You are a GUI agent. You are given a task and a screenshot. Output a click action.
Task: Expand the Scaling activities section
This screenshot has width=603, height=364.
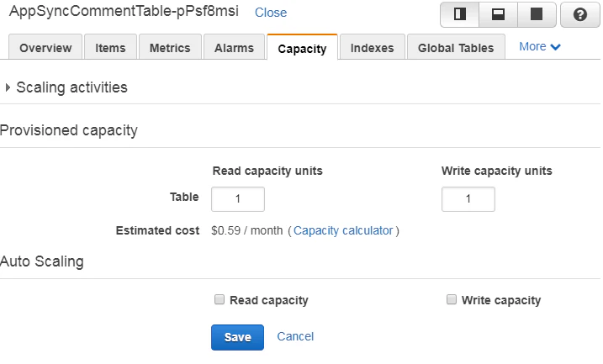point(66,87)
